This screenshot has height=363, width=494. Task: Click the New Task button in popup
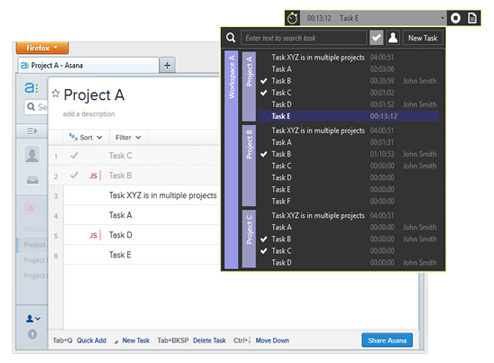click(x=423, y=38)
